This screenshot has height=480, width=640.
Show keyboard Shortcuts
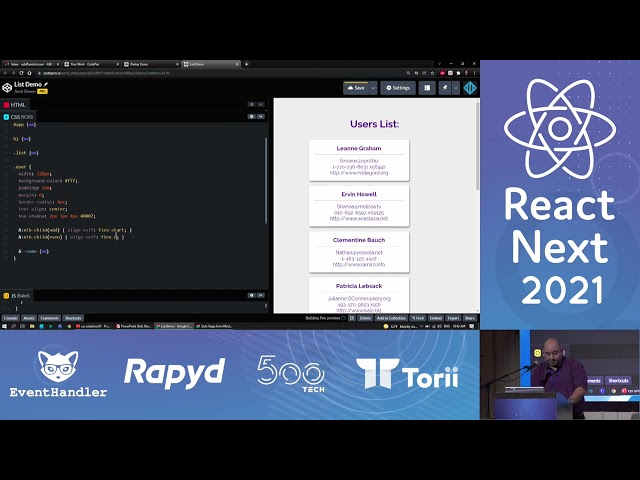click(73, 318)
